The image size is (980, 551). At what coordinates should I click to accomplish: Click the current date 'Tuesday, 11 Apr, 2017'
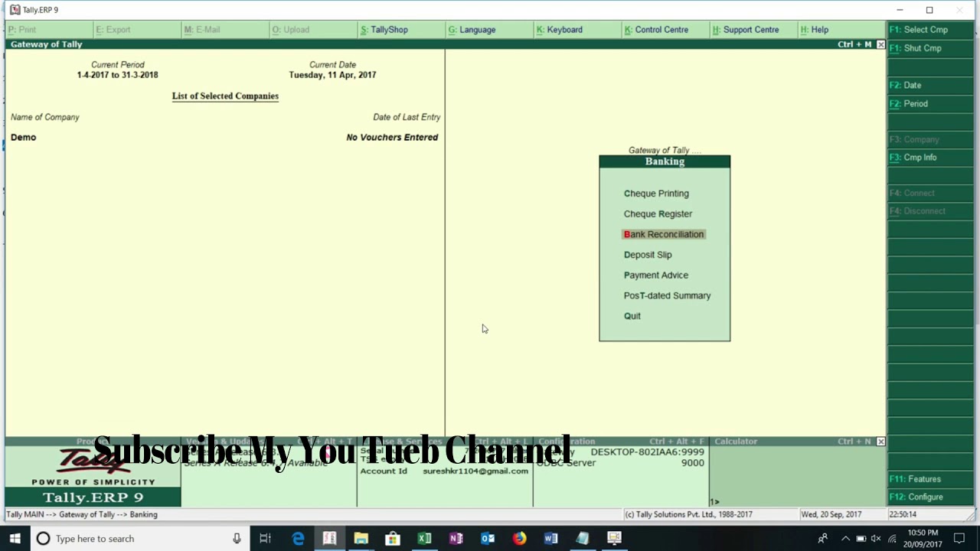click(x=332, y=75)
